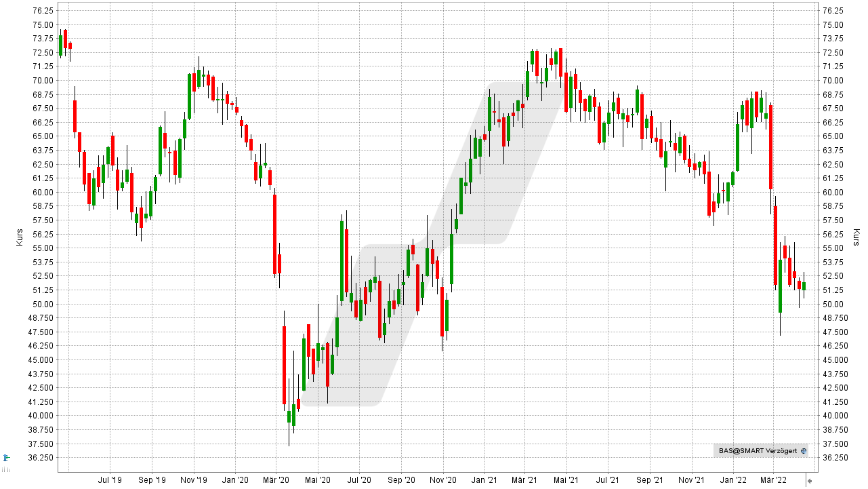Click the blue-green axis scaling icon

tap(7, 458)
